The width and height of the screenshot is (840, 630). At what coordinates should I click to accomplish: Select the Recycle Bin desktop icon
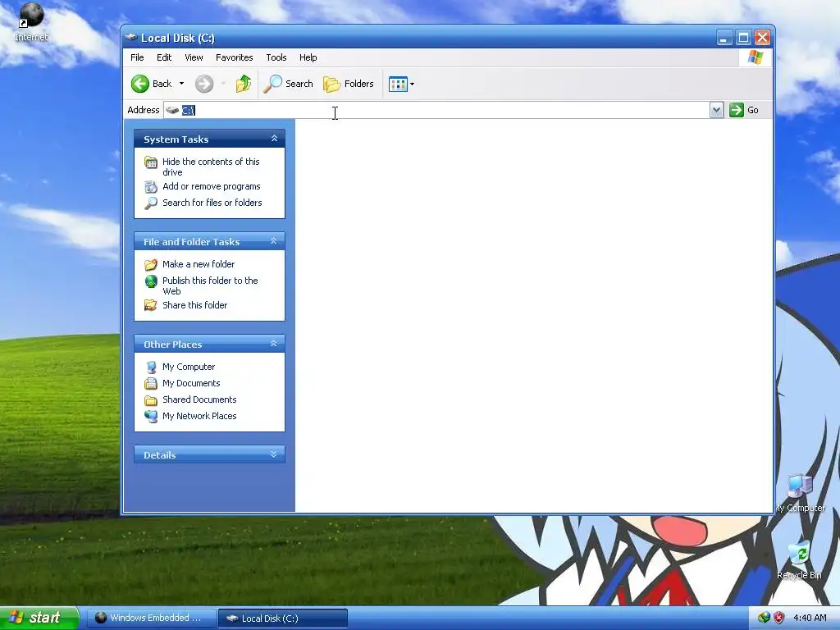[x=799, y=560]
